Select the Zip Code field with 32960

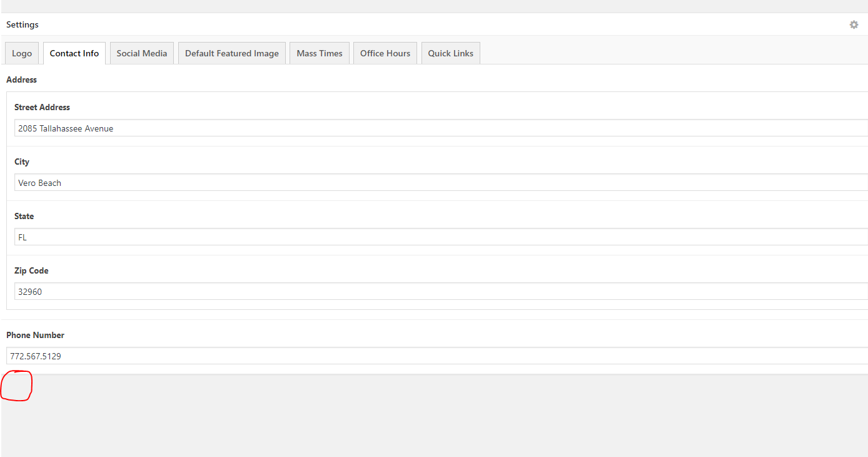coord(438,292)
